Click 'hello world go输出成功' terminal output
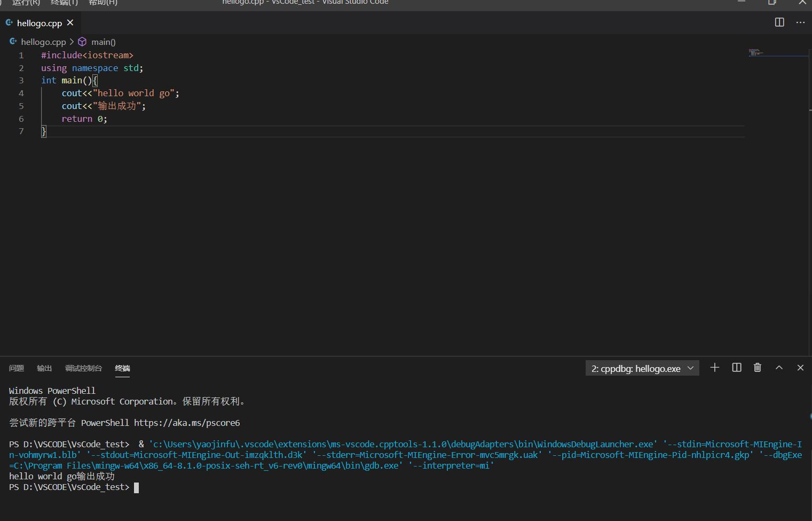812x521 pixels. click(62, 476)
